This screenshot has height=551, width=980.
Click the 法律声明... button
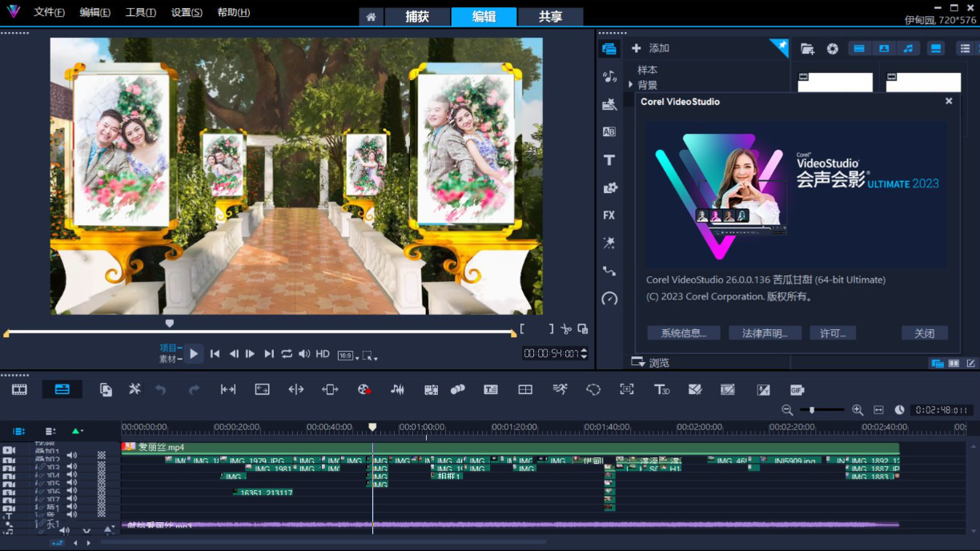[x=765, y=333]
